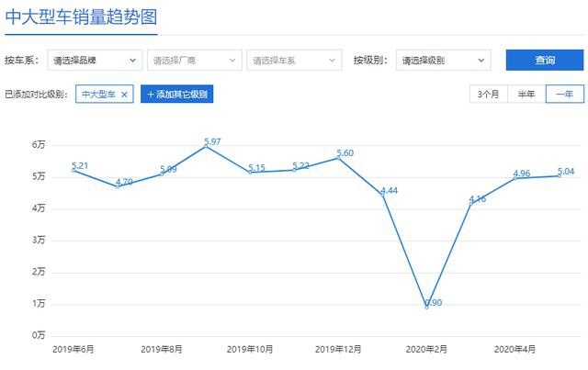Click the 按级别 label
Viewport: 588px width, 370px height.
[x=370, y=60]
